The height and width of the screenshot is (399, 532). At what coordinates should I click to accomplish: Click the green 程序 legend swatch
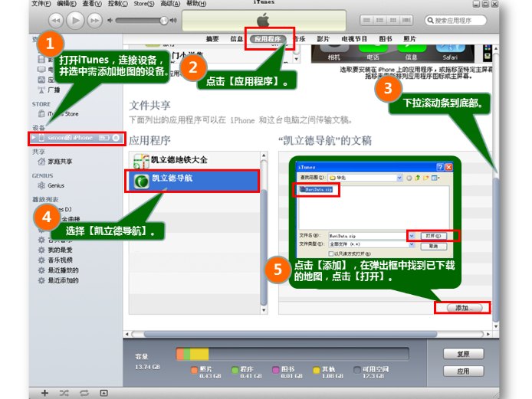(x=235, y=370)
